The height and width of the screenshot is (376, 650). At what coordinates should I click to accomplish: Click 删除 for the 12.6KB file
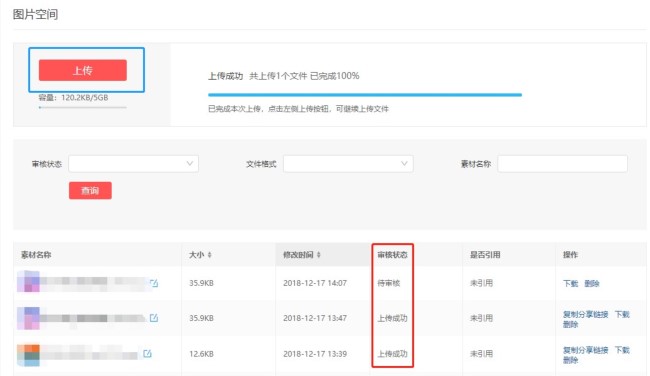coord(570,360)
